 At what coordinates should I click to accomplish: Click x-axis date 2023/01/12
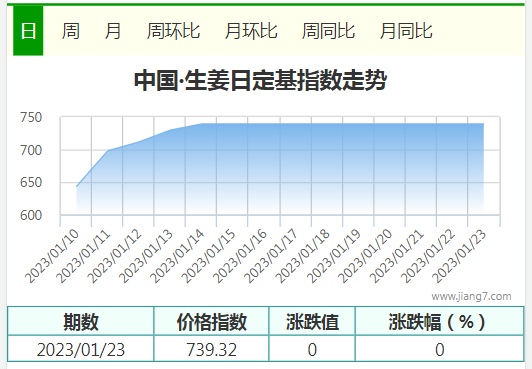click(114, 256)
